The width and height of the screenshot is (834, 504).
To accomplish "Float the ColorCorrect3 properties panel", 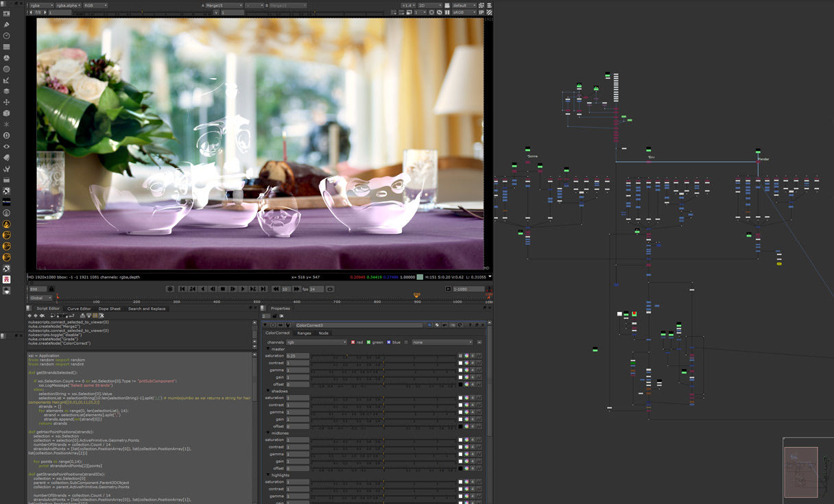I will (477, 325).
